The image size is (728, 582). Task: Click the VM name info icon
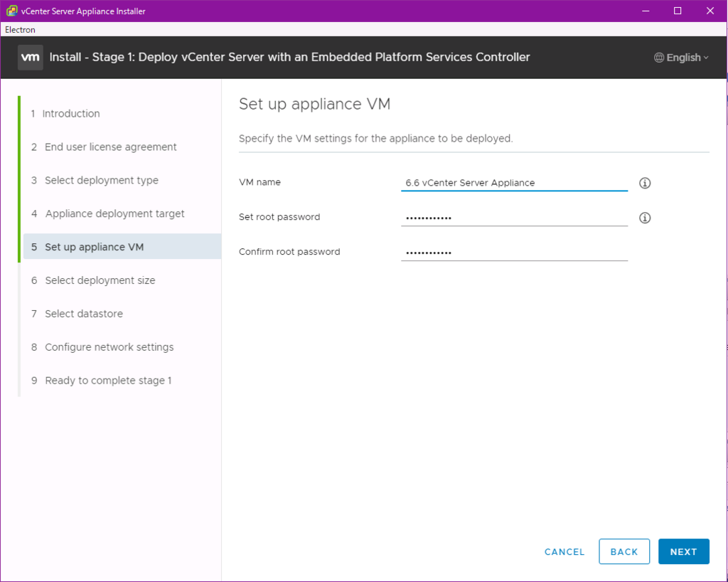tap(644, 183)
